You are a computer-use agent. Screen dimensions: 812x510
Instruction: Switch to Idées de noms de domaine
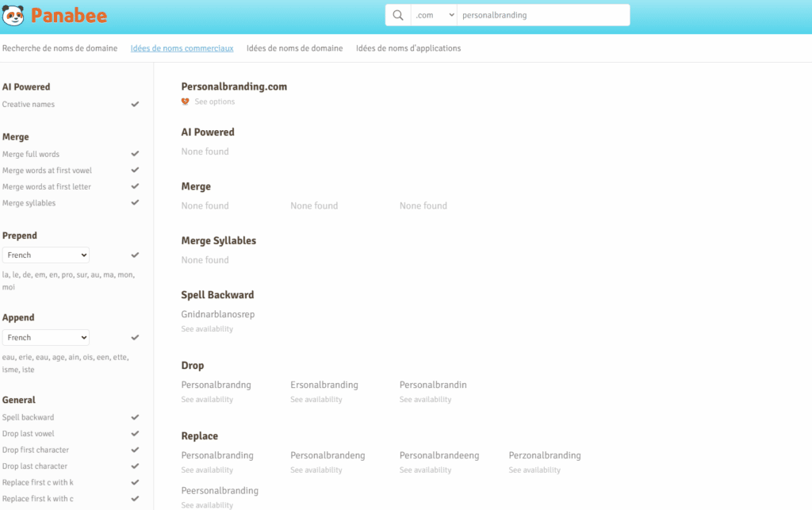click(295, 48)
